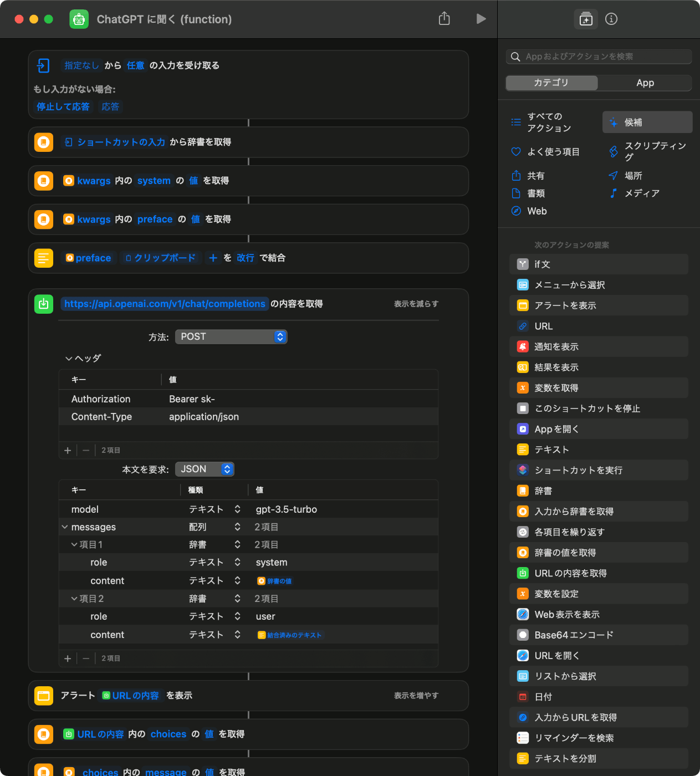This screenshot has height=776, width=700.
Task: Collapse the ヘッダ section
Action: 69,359
